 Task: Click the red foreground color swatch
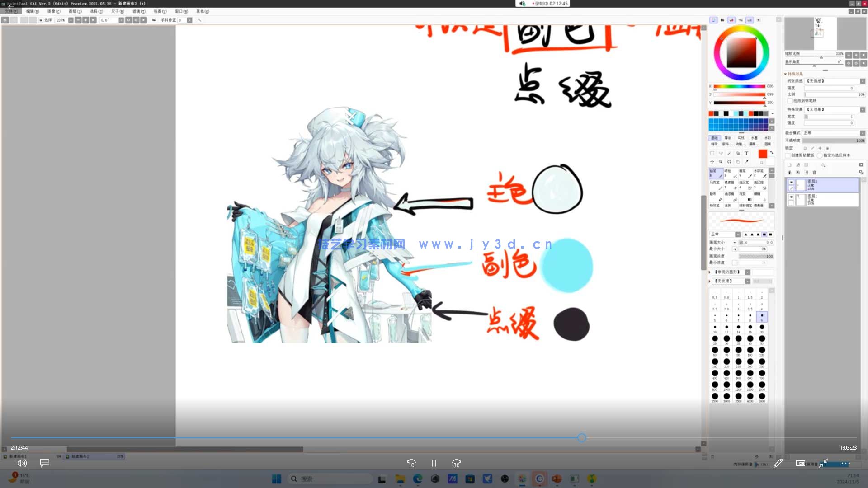tap(763, 154)
